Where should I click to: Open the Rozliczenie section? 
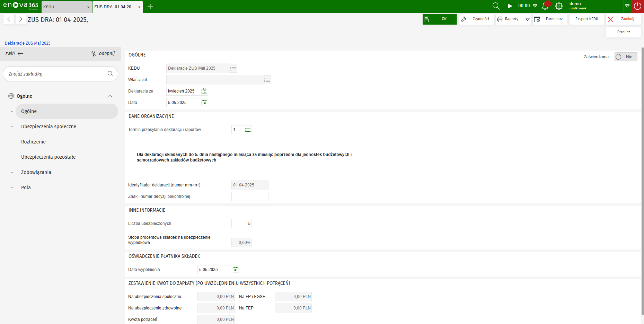(33, 142)
